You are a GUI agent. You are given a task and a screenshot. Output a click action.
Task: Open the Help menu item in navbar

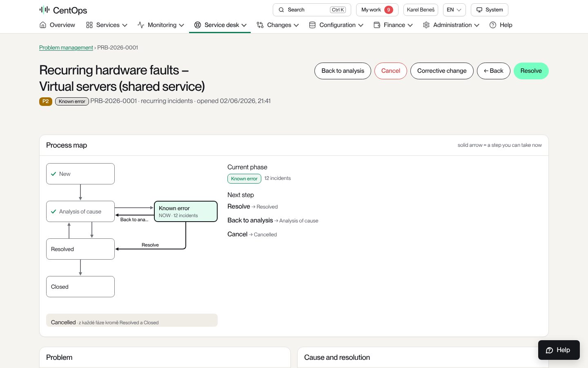501,25
